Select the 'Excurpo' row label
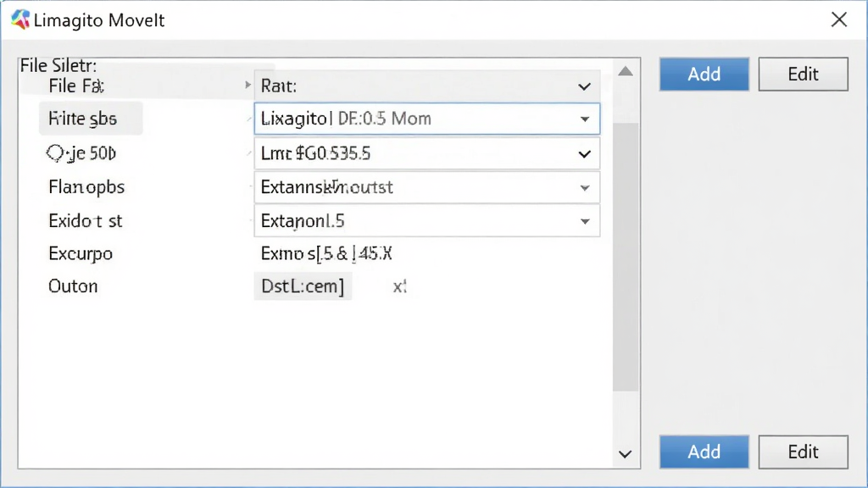 [81, 254]
